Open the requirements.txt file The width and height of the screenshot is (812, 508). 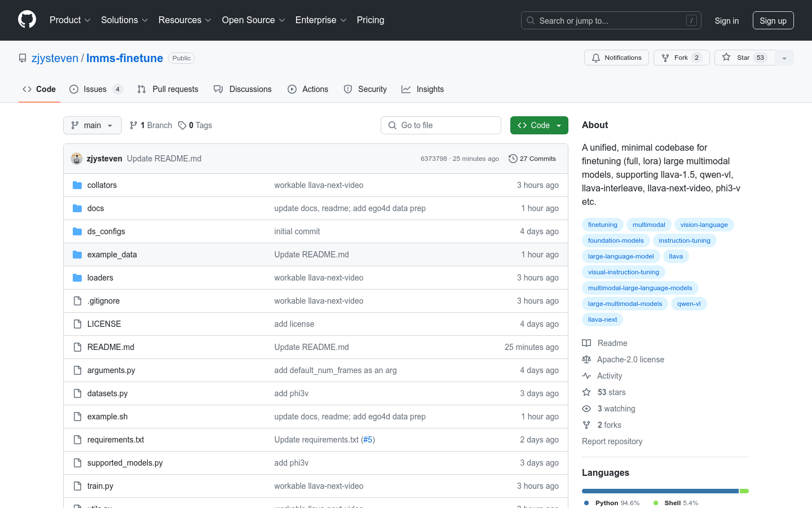tap(116, 440)
